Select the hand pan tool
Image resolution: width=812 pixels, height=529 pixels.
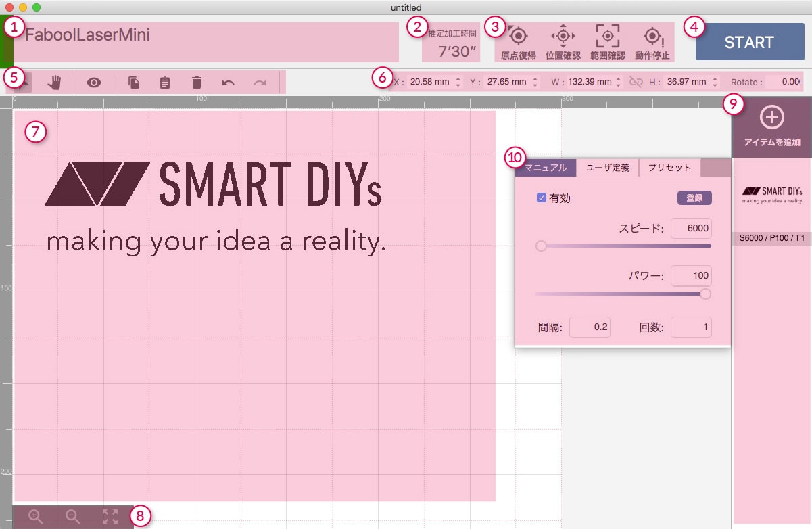pos(55,83)
